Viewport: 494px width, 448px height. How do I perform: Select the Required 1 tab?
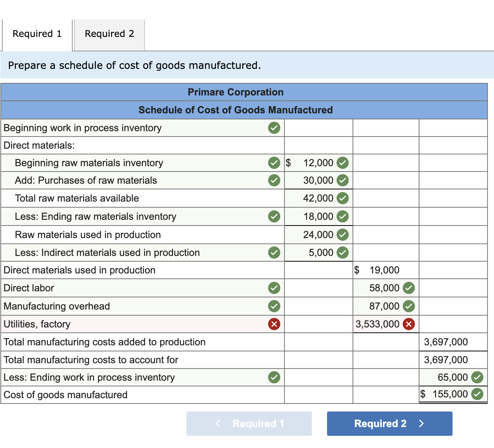37,34
